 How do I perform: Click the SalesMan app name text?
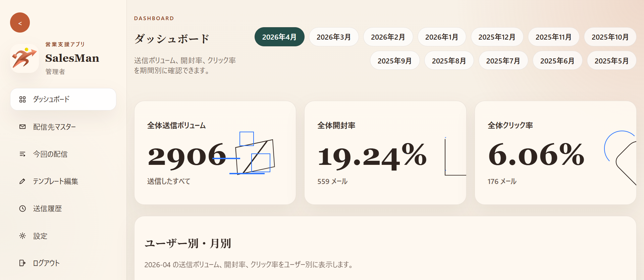72,58
